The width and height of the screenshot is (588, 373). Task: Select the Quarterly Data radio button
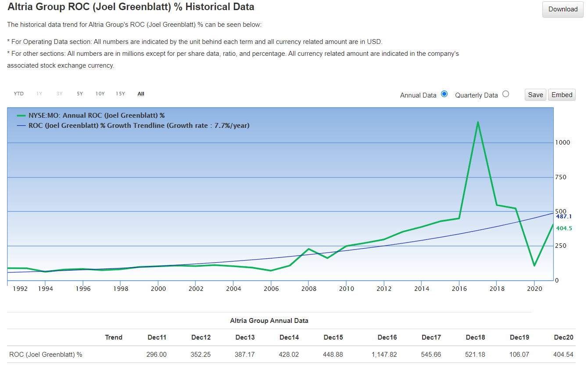(506, 94)
